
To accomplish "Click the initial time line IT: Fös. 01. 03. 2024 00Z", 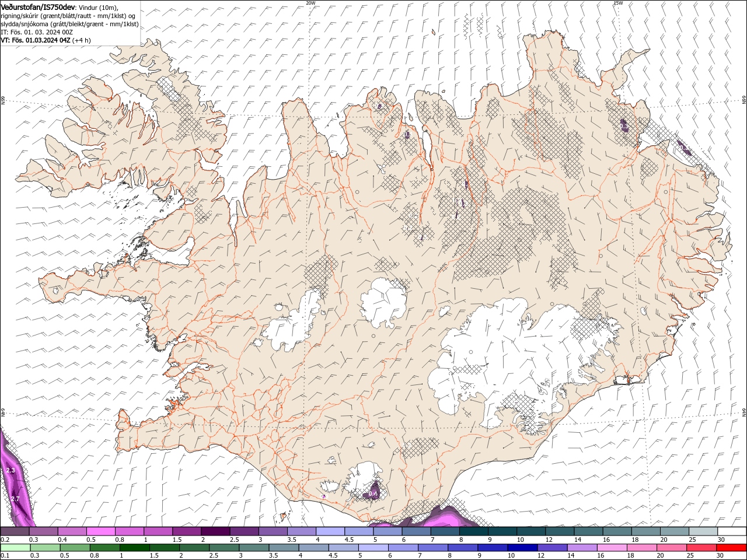I will pyautogui.click(x=37, y=32).
